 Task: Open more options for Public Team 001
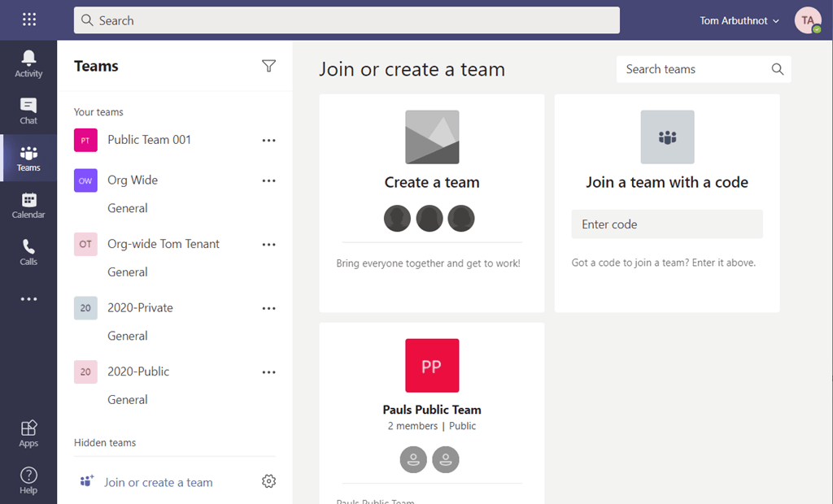[x=268, y=140]
